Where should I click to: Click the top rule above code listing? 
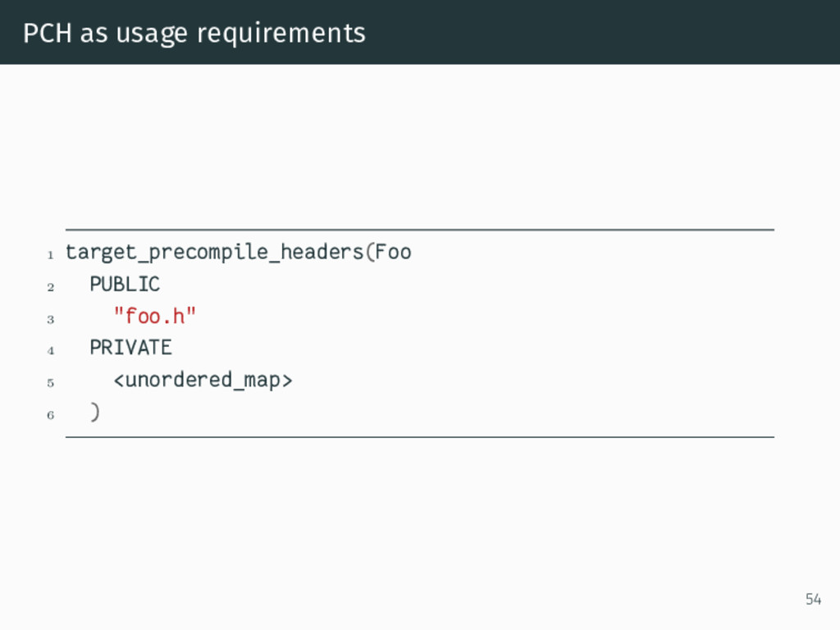[420, 230]
